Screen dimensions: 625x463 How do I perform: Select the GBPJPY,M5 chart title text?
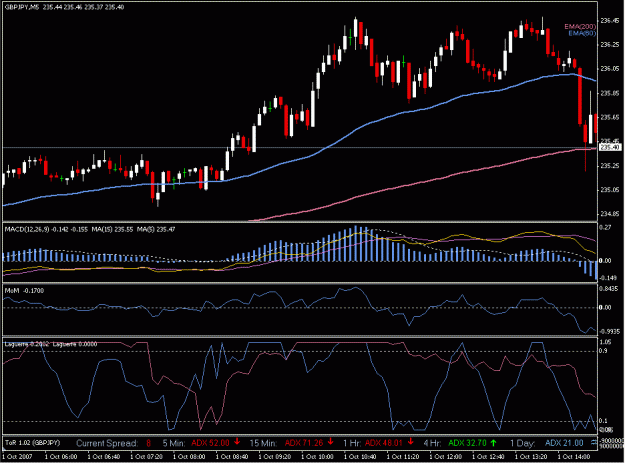click(22, 7)
